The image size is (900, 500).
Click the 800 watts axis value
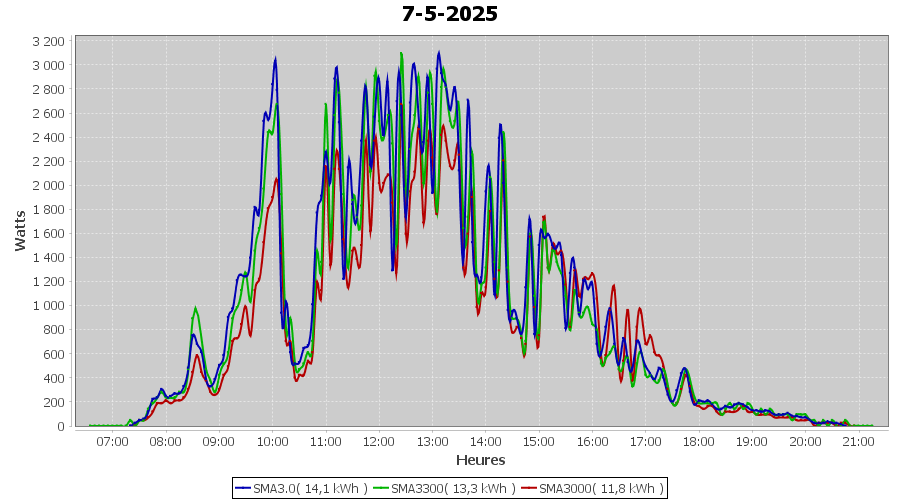coord(55,330)
